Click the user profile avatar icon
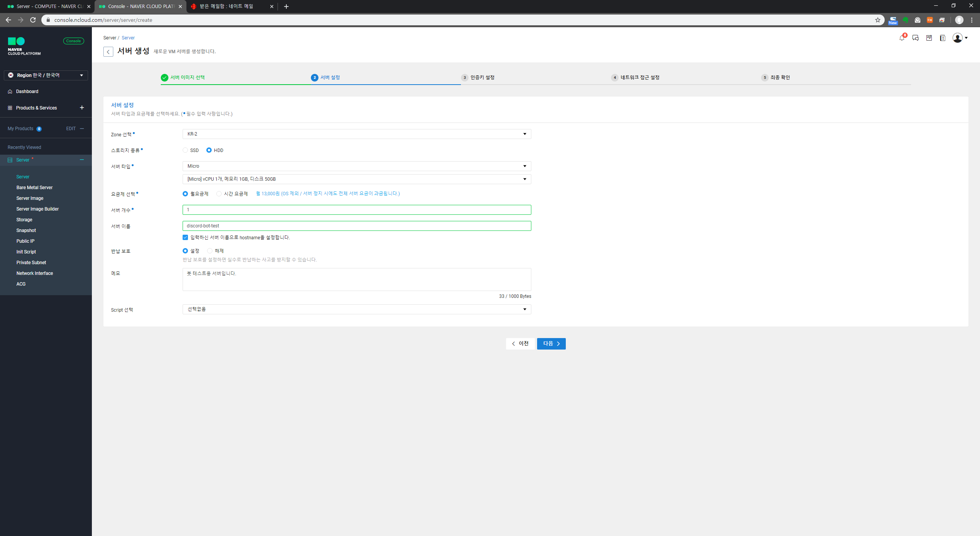This screenshot has height=536, width=980. pyautogui.click(x=957, y=38)
